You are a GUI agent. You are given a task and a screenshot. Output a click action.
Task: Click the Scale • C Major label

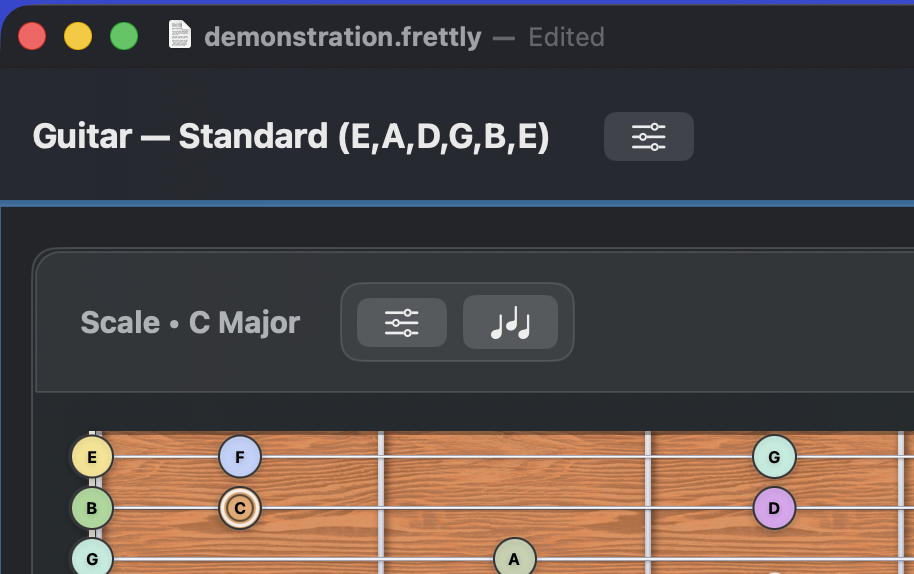[x=190, y=322]
